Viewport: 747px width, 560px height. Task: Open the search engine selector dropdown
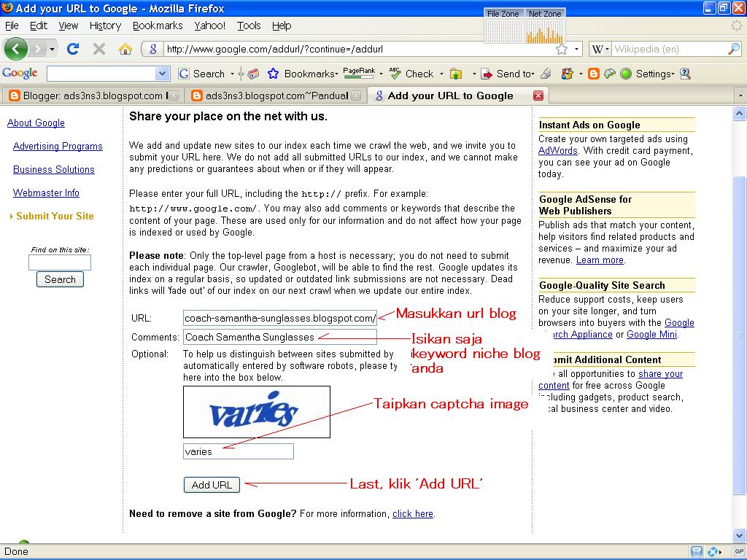point(600,49)
